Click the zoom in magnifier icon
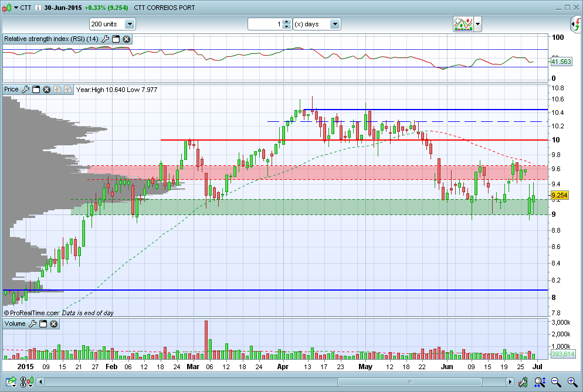Screen dimensions: 583x392 (572, 381)
